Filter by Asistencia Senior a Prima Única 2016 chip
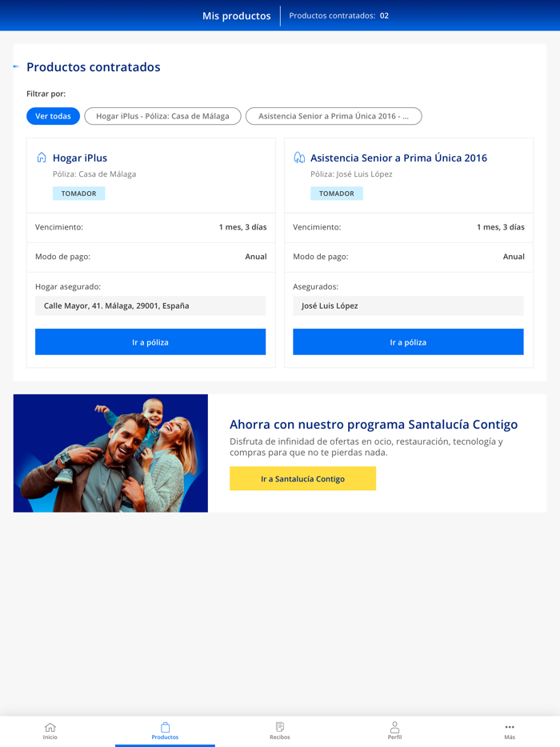 (334, 116)
